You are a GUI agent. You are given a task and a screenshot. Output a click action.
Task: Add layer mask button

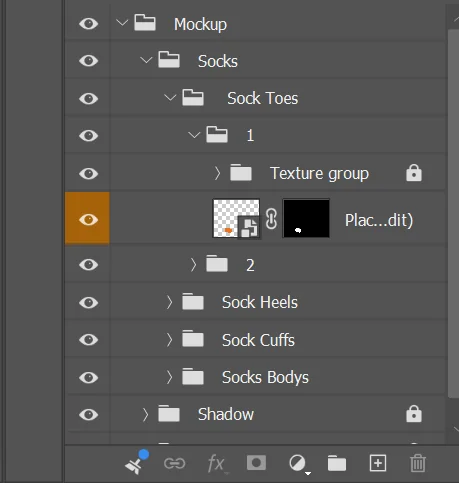pyautogui.click(x=256, y=463)
